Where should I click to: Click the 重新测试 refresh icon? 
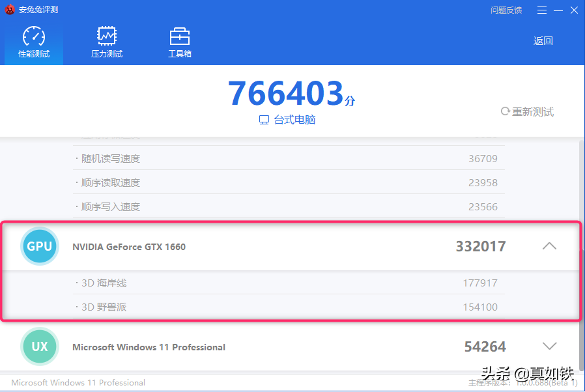pos(505,111)
